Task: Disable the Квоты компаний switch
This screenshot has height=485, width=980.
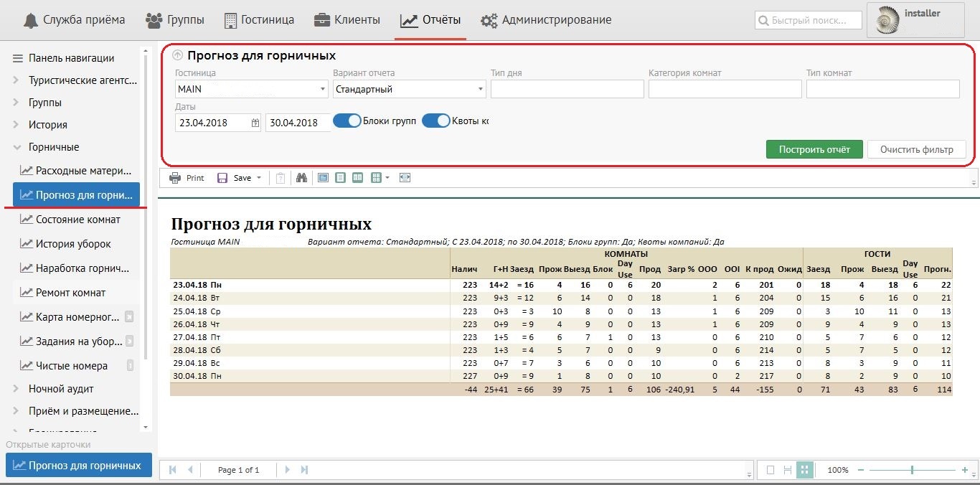Action: click(435, 121)
